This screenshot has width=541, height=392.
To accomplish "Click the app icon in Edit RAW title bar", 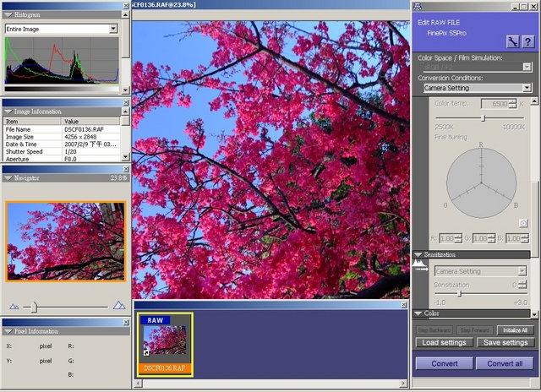I will pos(418,6).
